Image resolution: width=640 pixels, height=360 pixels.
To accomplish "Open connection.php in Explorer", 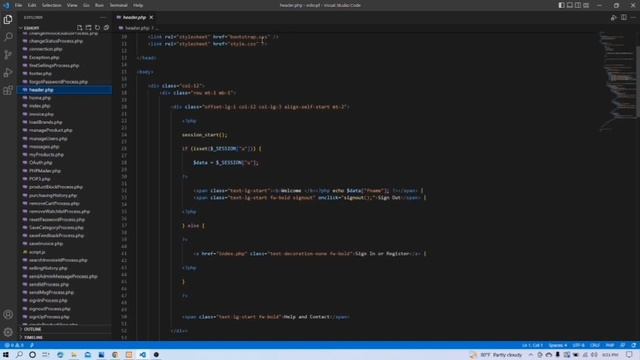I will coord(45,49).
